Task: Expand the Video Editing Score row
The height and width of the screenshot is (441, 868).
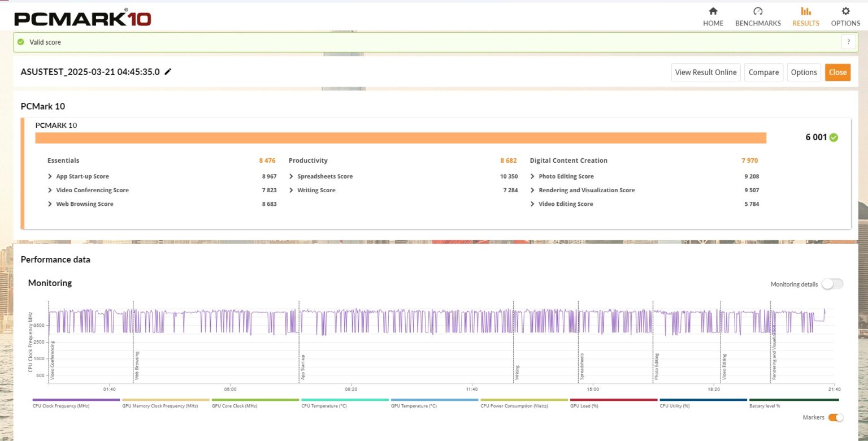Action: [533, 204]
